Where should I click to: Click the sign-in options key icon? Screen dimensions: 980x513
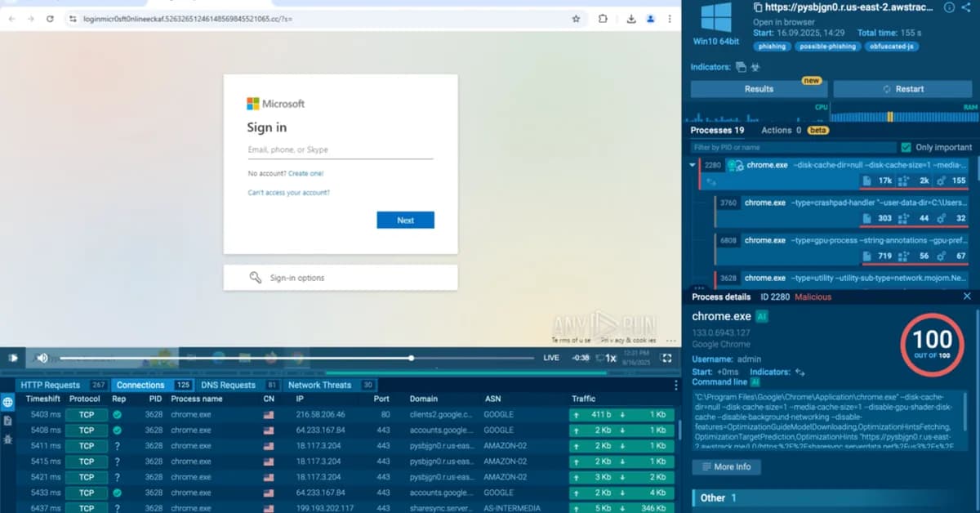(256, 278)
